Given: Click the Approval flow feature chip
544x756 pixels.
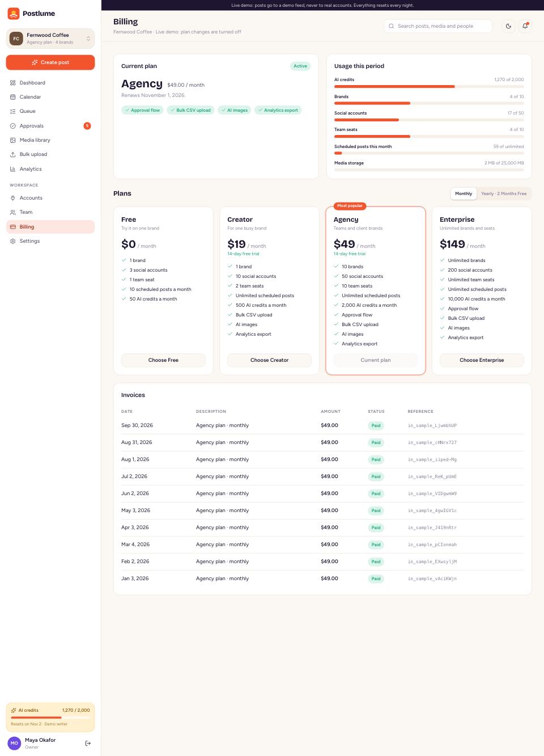Looking at the screenshot, I should [x=142, y=110].
